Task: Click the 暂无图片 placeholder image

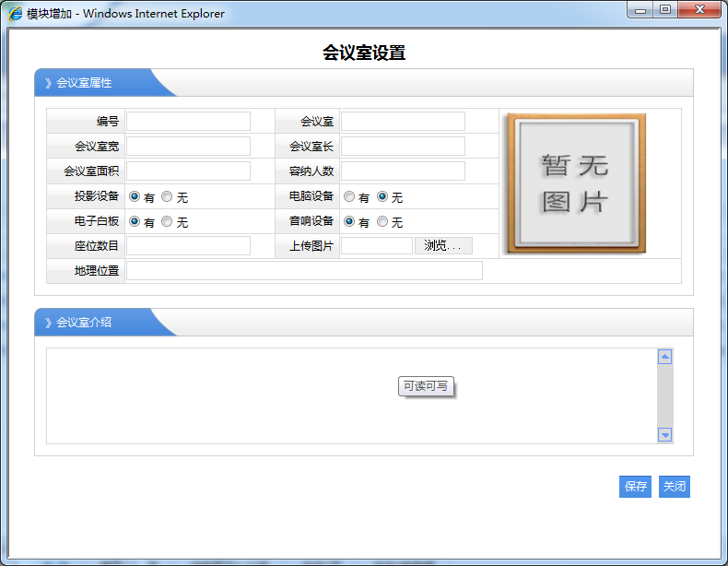Action: click(x=576, y=183)
